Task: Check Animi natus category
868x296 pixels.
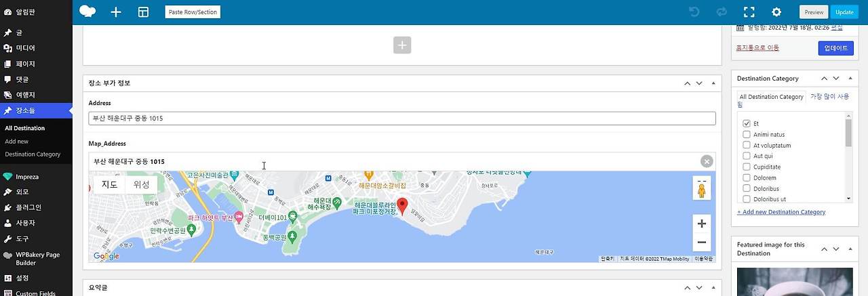Action: tap(747, 135)
